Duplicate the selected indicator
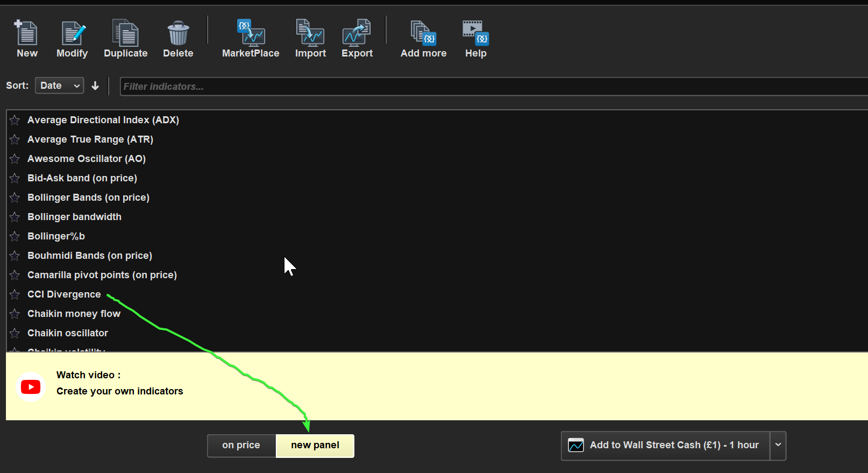This screenshot has height=473, width=868. click(x=125, y=33)
